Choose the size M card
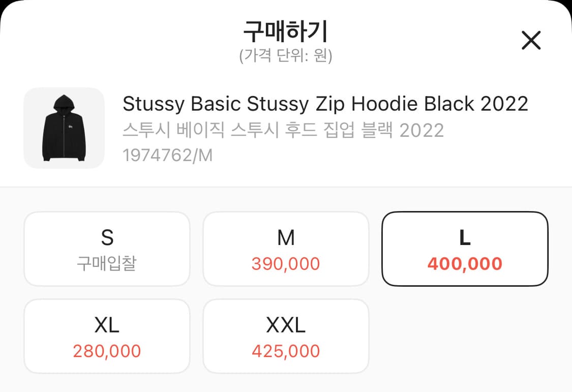This screenshot has width=572, height=392. pyautogui.click(x=286, y=249)
